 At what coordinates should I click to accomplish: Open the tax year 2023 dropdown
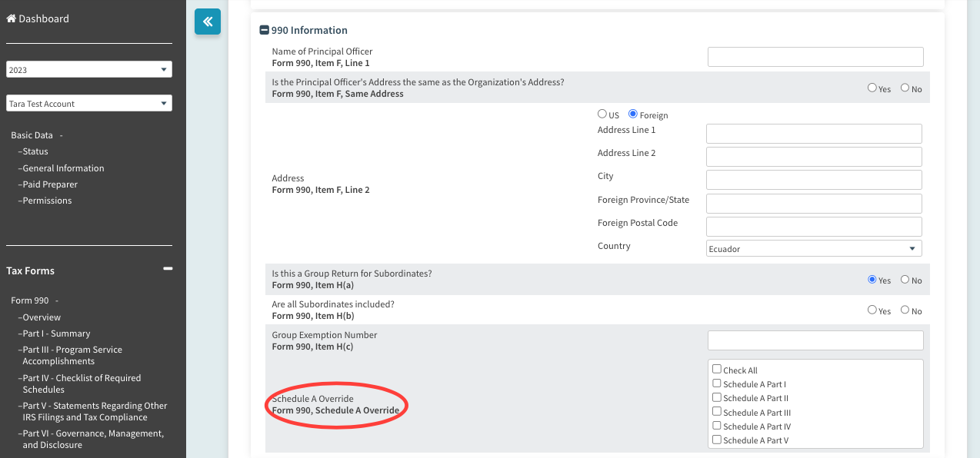click(89, 70)
